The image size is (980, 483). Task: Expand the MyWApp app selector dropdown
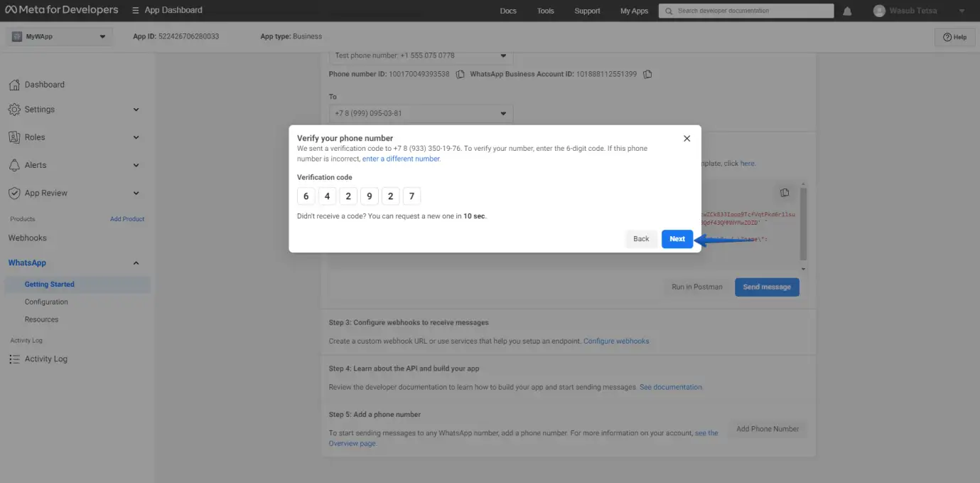pos(102,36)
